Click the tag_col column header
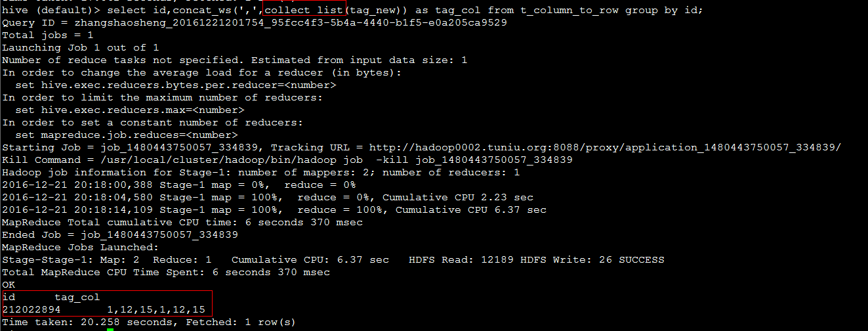This screenshot has width=868, height=331. 77,297
